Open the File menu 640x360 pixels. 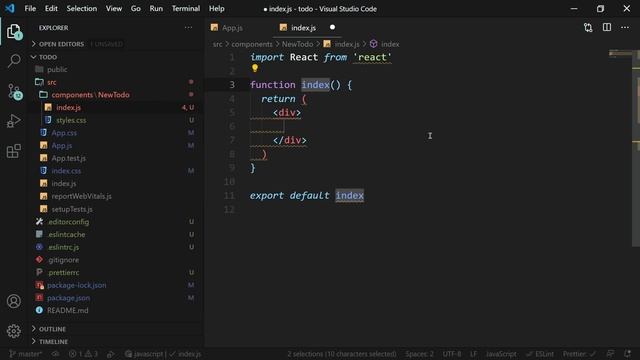30,9
